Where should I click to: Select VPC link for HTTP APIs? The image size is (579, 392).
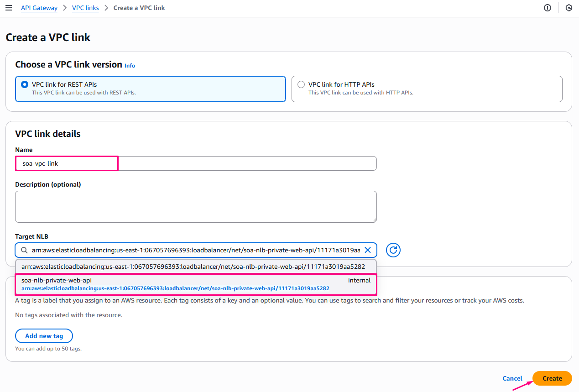click(x=301, y=84)
